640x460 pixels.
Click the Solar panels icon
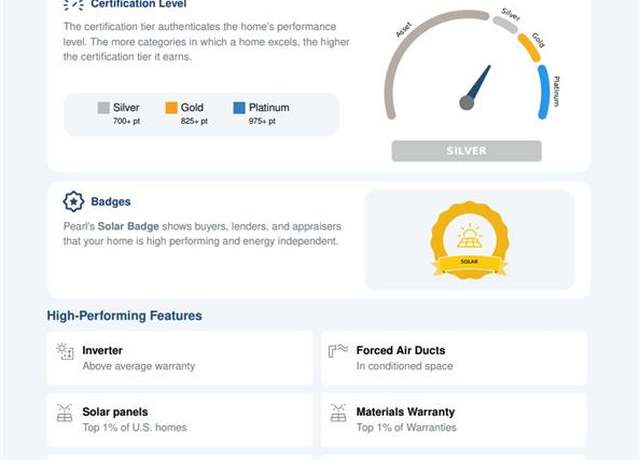point(64,413)
